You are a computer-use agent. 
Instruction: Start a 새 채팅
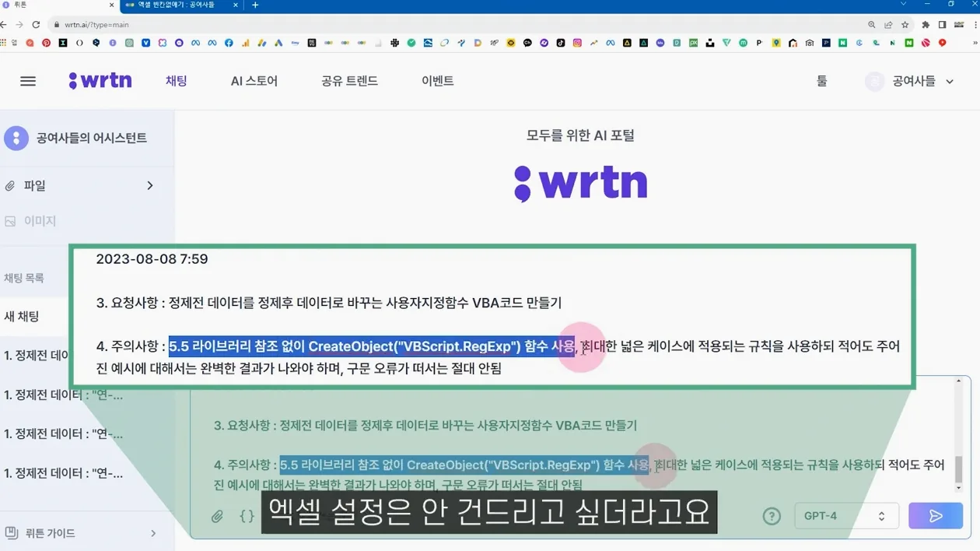(x=22, y=316)
